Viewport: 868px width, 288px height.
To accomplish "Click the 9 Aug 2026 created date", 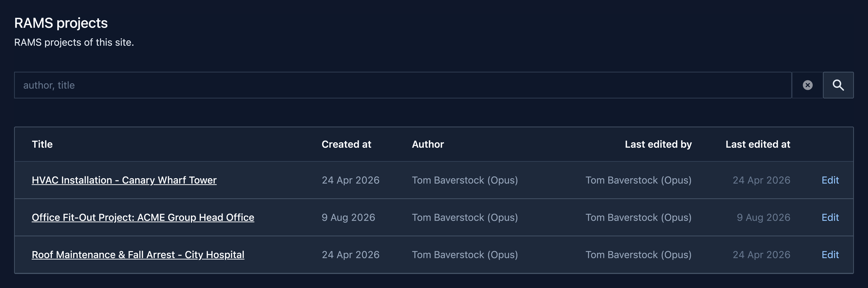I will pos(348,217).
